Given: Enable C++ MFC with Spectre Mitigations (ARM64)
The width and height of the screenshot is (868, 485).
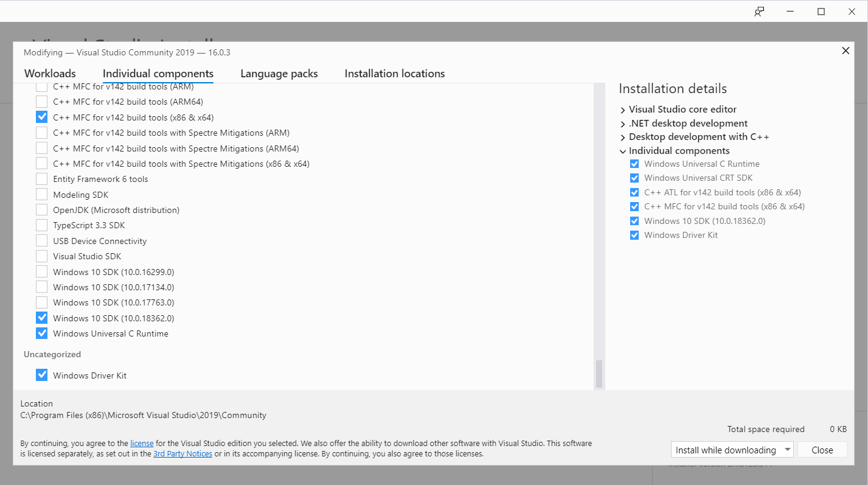Looking at the screenshot, I should click(x=41, y=148).
